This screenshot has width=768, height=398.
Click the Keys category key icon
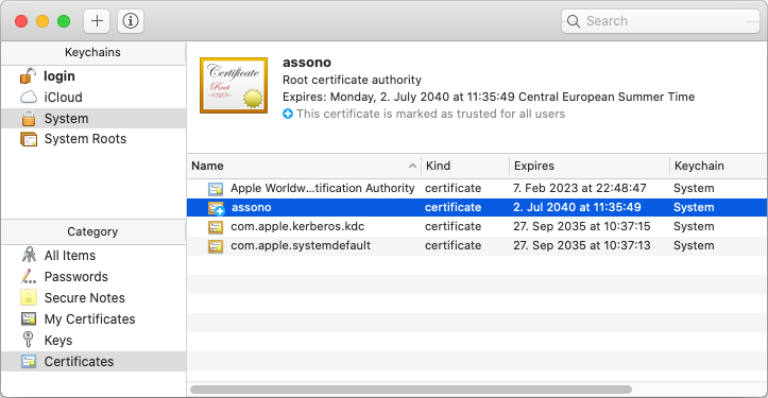(28, 339)
